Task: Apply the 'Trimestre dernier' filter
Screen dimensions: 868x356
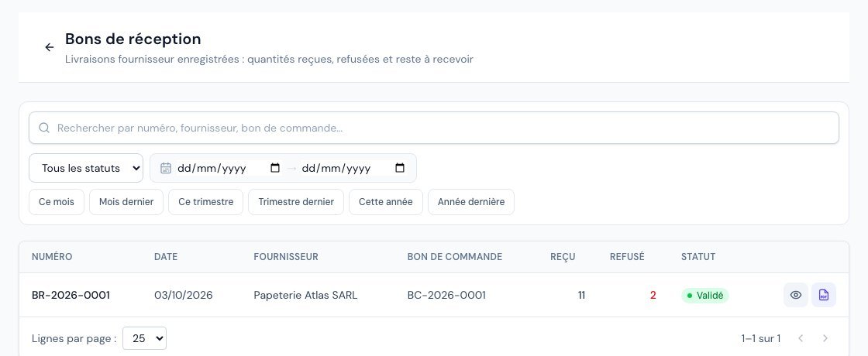Action: (296, 202)
